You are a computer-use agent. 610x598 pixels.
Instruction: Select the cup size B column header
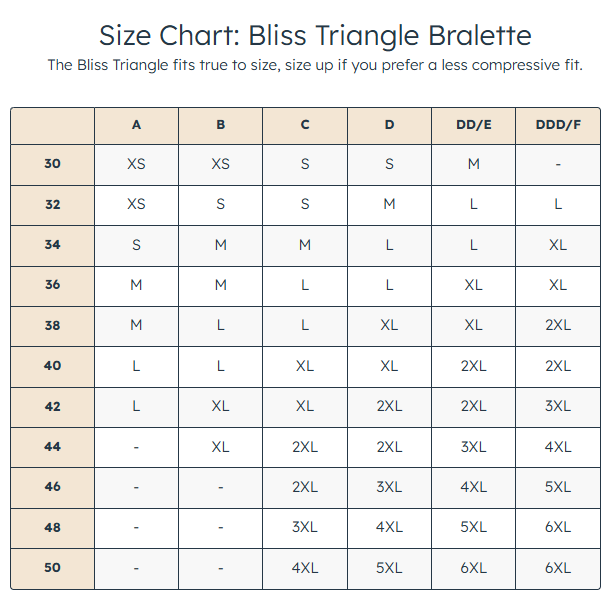pyautogui.click(x=221, y=125)
